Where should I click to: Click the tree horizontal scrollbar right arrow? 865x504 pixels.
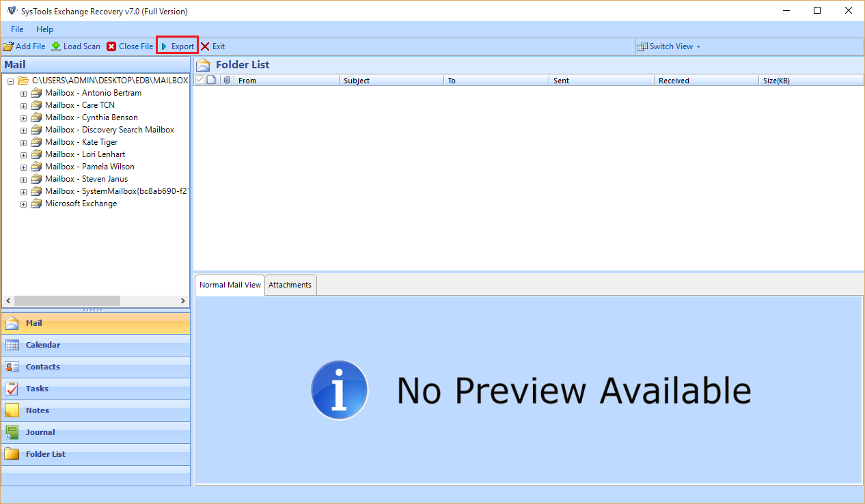point(182,300)
